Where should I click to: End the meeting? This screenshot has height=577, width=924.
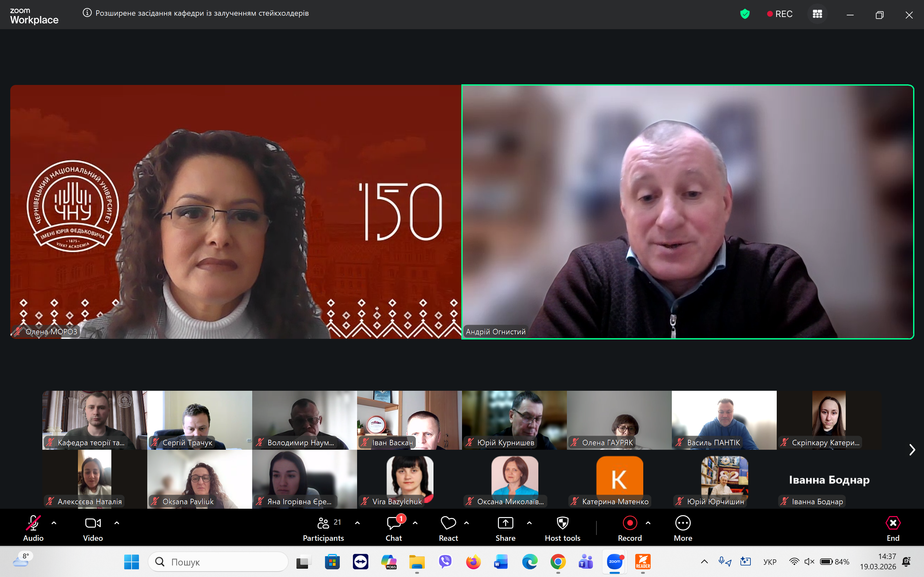click(893, 529)
